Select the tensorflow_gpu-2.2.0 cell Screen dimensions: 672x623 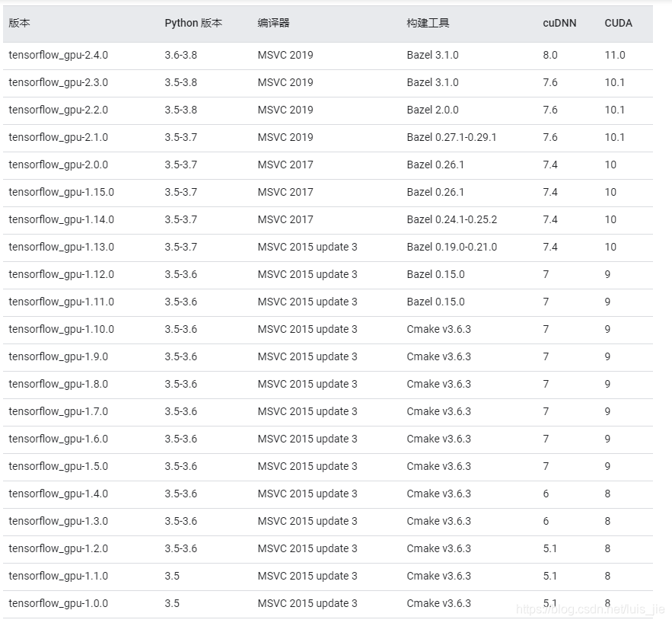click(x=59, y=110)
